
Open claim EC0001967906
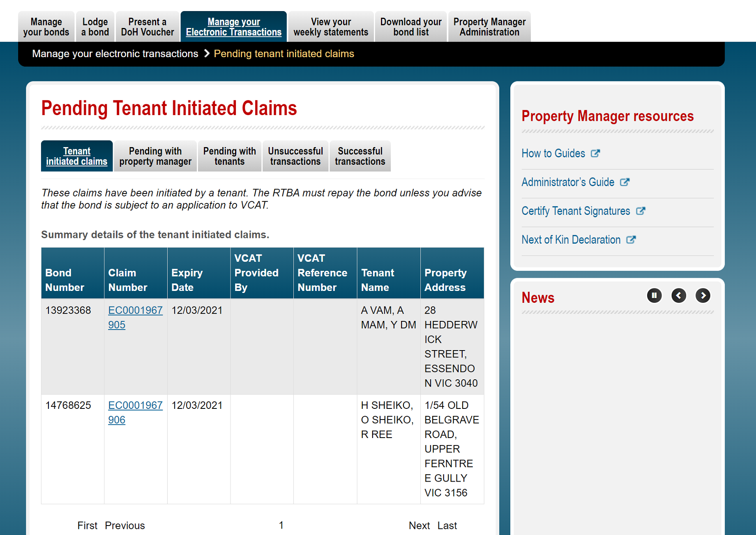(x=136, y=412)
